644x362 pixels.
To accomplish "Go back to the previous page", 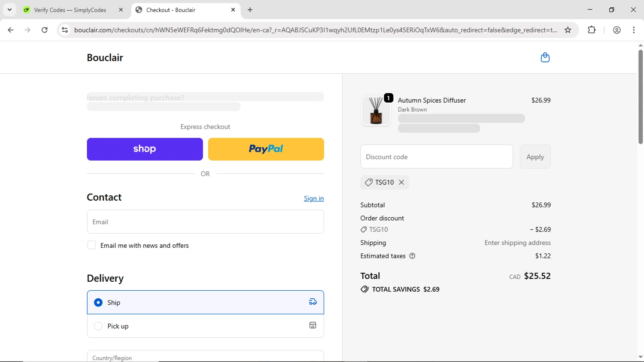I will point(11,30).
